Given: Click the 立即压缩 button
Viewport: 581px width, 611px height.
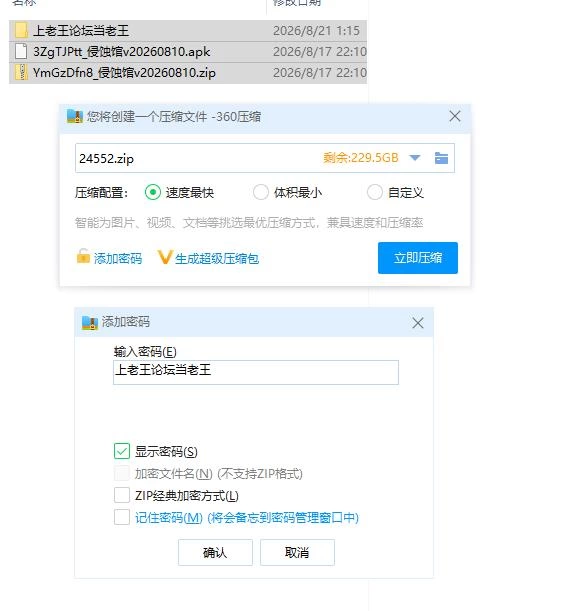Looking at the screenshot, I should [418, 258].
